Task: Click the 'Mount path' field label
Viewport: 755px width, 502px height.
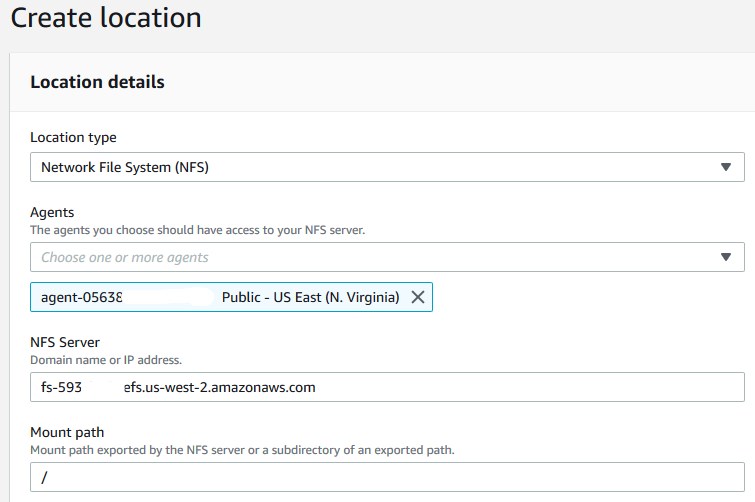Action: pyautogui.click(x=68, y=432)
